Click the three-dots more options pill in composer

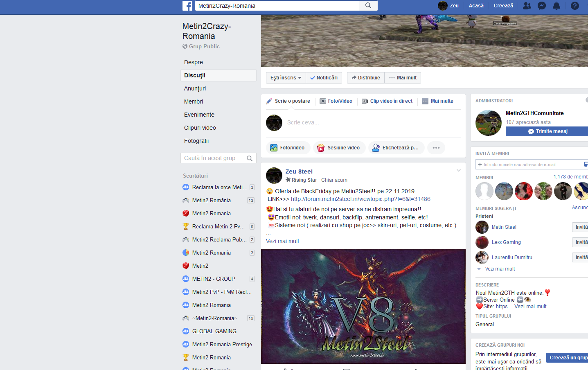point(436,148)
